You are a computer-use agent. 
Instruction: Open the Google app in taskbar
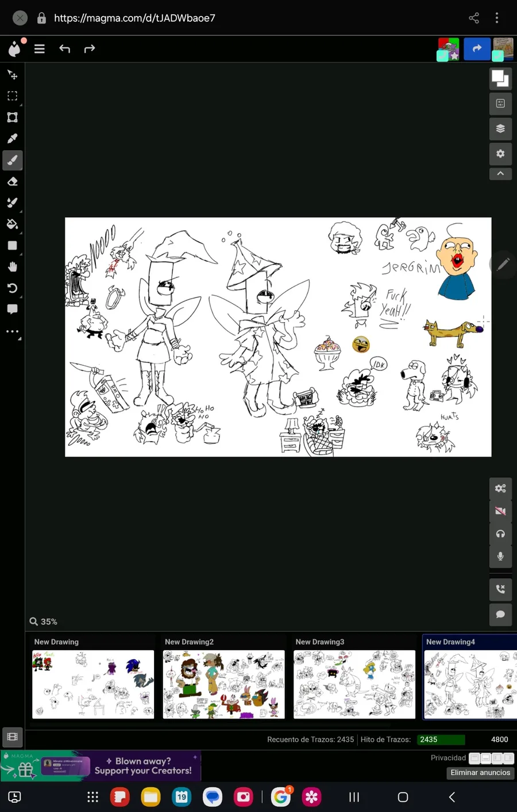[x=281, y=796]
